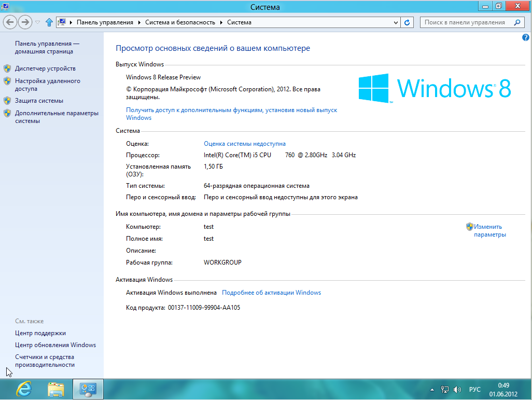The image size is (532, 400).
Task: Click 64-разрядная операционная система text
Action: point(257,186)
